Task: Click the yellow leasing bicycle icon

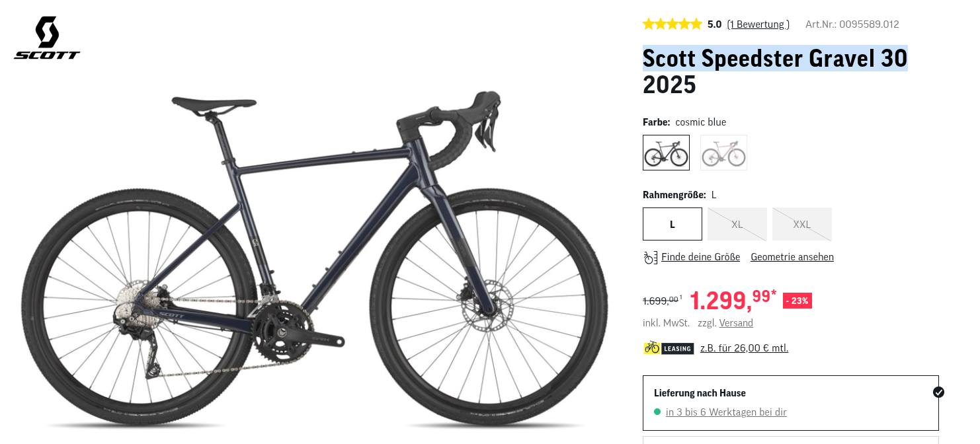Action: [x=651, y=348]
